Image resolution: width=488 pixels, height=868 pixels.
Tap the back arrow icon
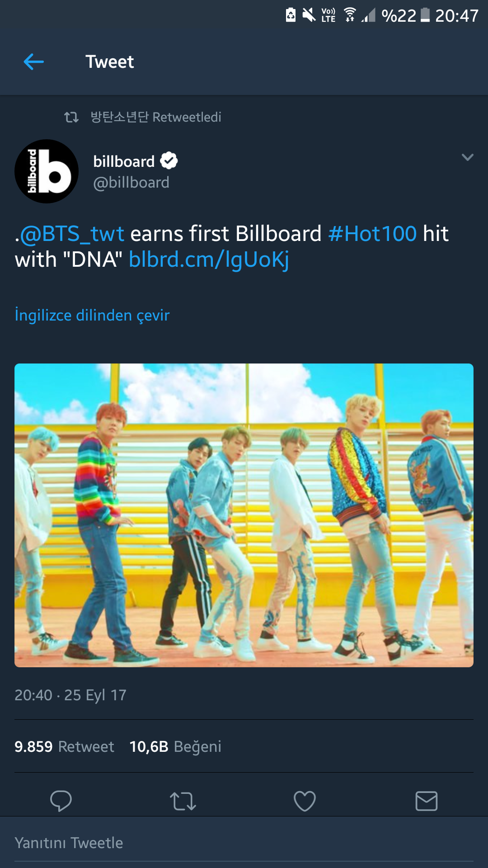34,61
